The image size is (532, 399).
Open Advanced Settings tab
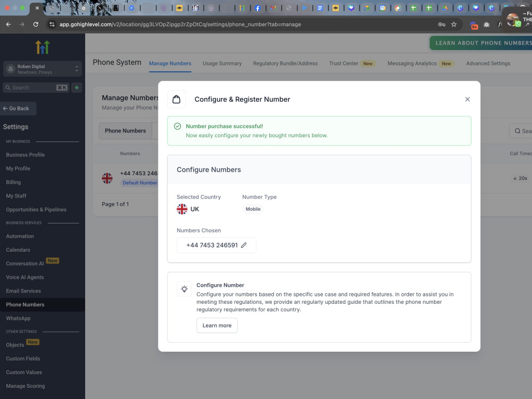coord(488,63)
